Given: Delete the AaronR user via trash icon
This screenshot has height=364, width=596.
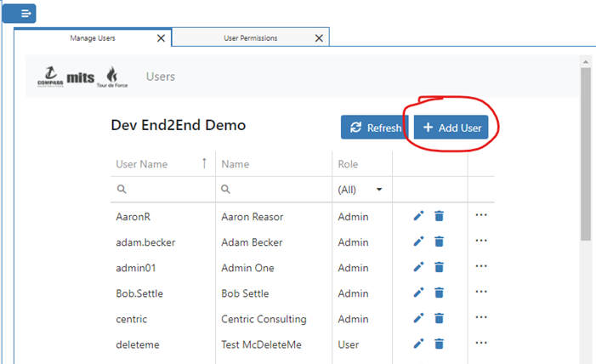Looking at the screenshot, I should click(x=439, y=216).
